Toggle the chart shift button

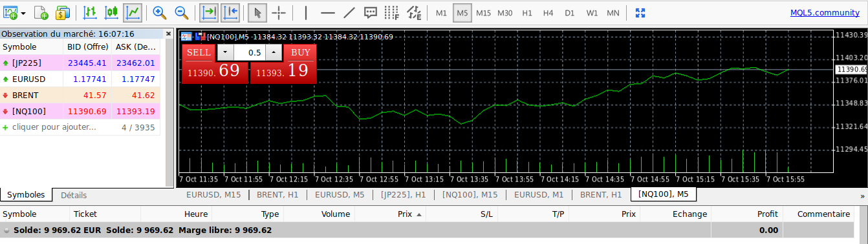(x=230, y=12)
